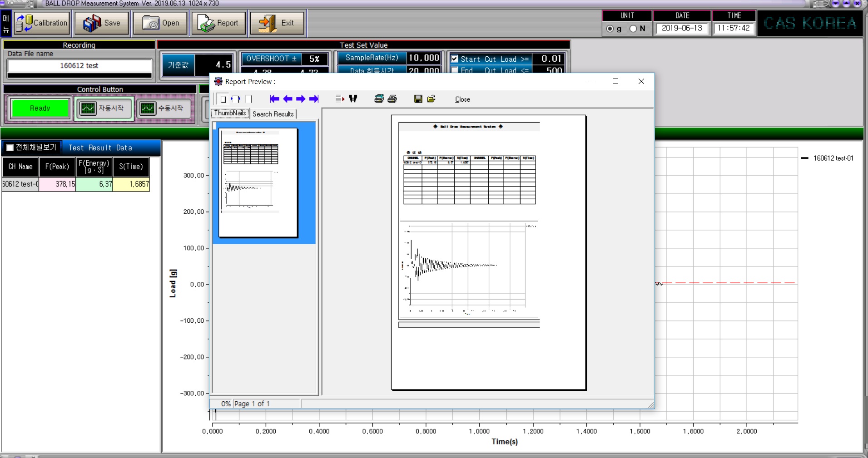Click the Report Preview window title icon
This screenshot has width=868, height=458.
click(x=218, y=81)
